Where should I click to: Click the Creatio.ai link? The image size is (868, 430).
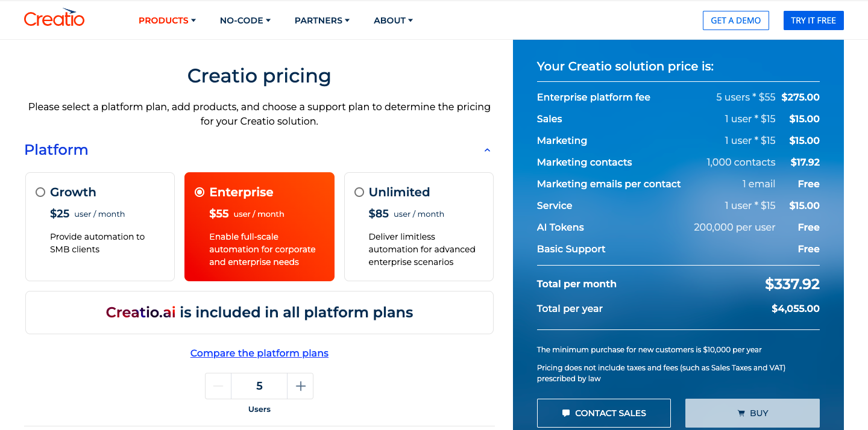(140, 312)
